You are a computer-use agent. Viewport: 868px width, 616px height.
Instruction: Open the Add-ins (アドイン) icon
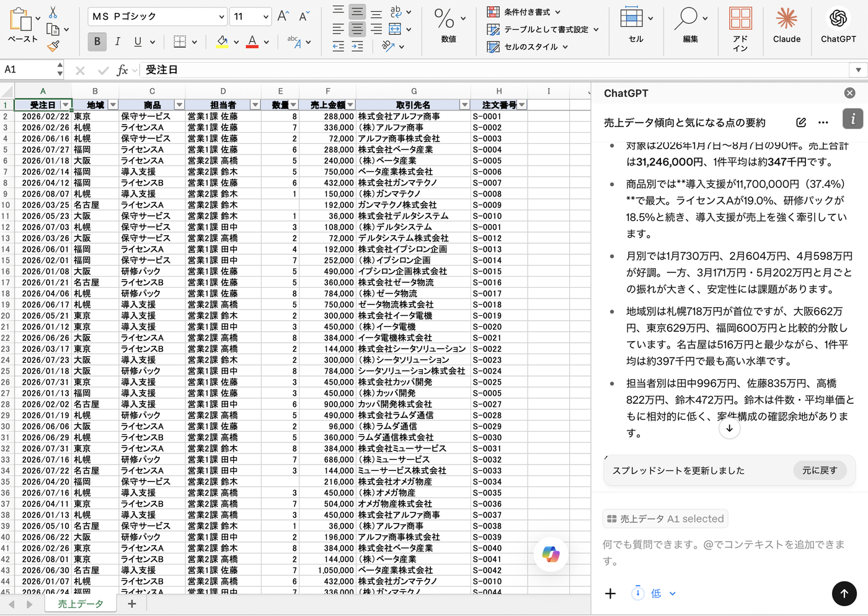point(740,18)
